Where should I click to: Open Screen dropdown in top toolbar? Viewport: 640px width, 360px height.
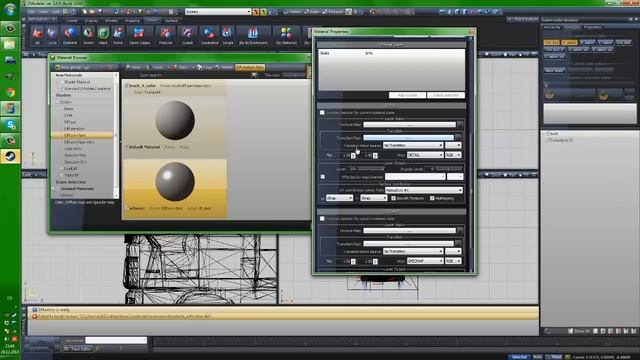tap(218, 12)
